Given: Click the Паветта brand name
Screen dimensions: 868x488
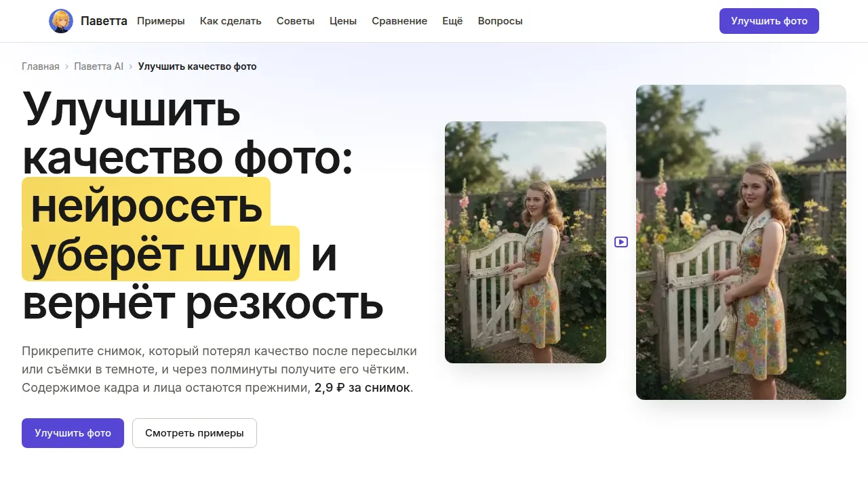Looking at the screenshot, I should pyautogui.click(x=104, y=21).
